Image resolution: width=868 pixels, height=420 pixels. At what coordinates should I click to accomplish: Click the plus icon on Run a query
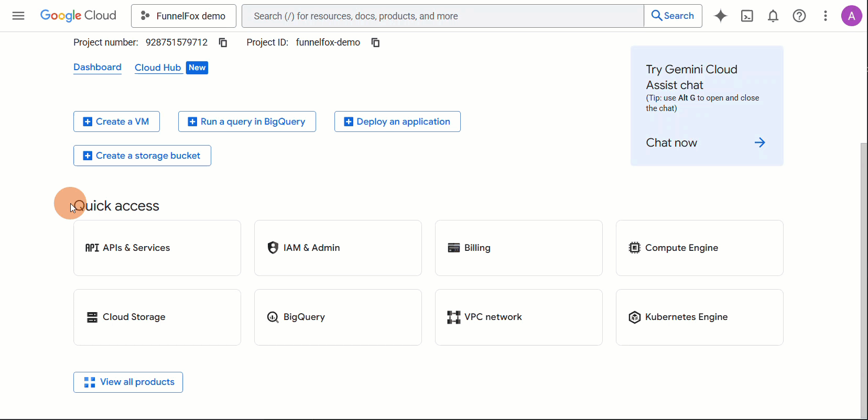click(192, 121)
